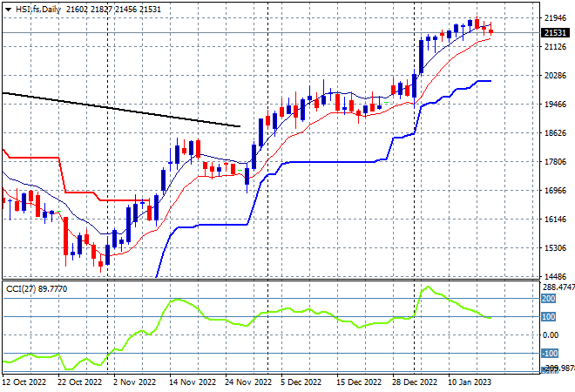Screen dimensions: 575x392
Task: Click the 12 Oct 2022 date label
Action: tap(24, 382)
